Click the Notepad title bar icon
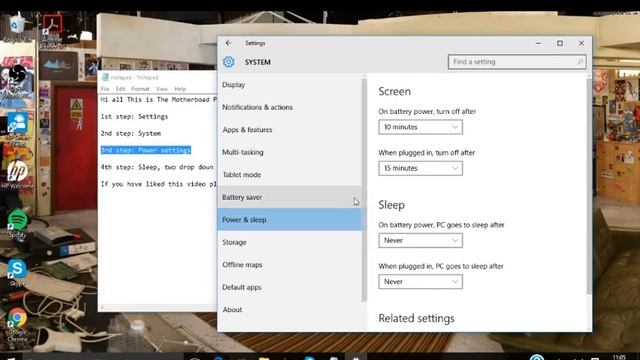This screenshot has height=360, width=640. (x=105, y=77)
